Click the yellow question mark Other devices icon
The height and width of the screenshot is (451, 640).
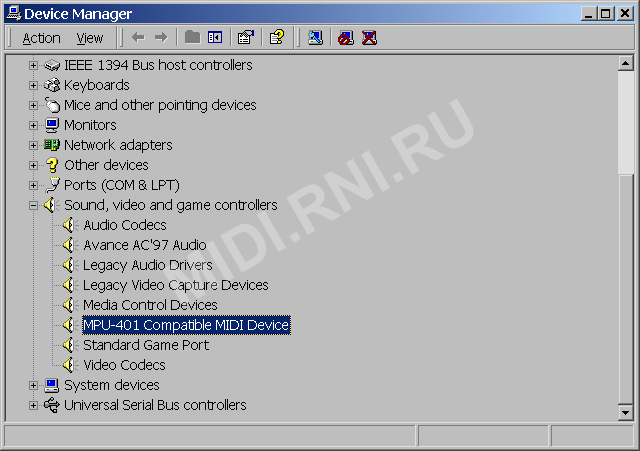(x=52, y=165)
